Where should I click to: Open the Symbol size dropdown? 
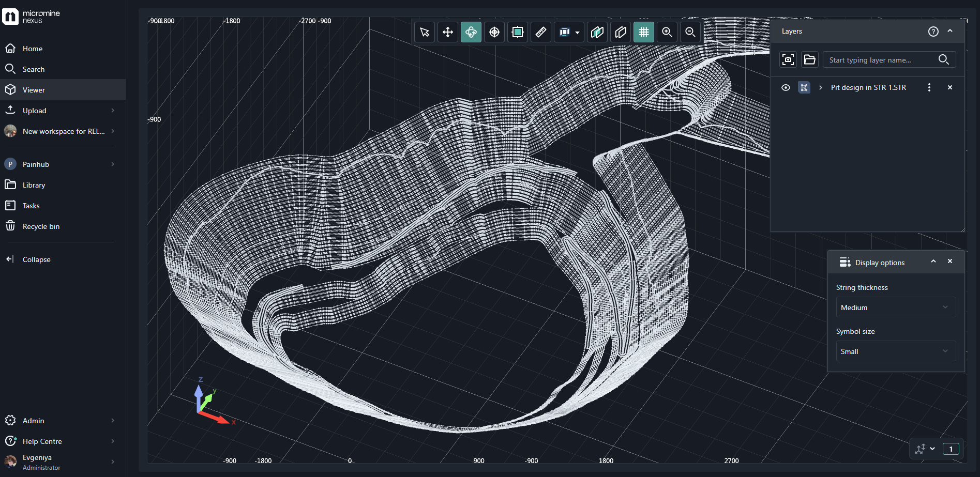coord(895,351)
